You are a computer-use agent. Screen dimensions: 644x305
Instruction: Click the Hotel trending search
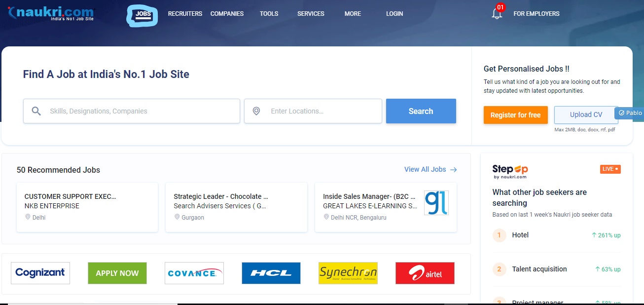point(520,235)
